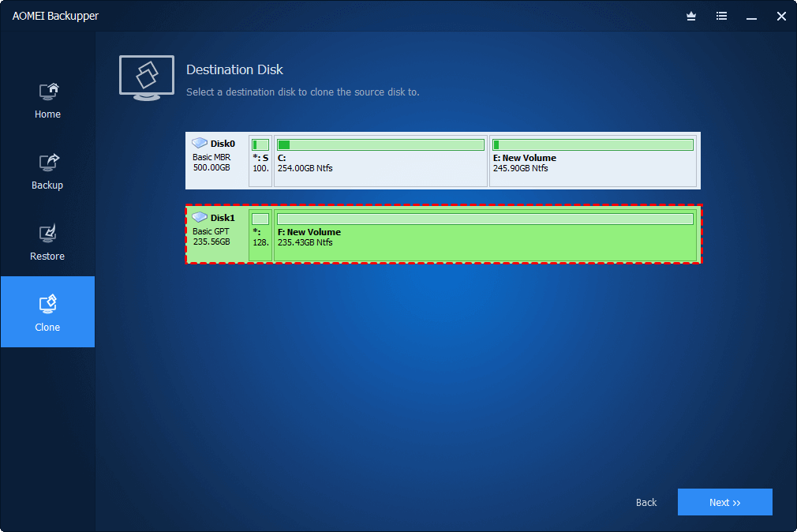797x532 pixels.
Task: Click the Disk0 Basic MBR 500.00GB label
Action: (211, 163)
